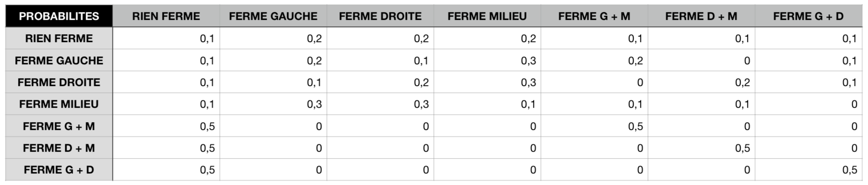The width and height of the screenshot is (868, 185).
Task: Select cell FERME GAUCHE row, FERME MILIEU column
Action: [x=487, y=60]
